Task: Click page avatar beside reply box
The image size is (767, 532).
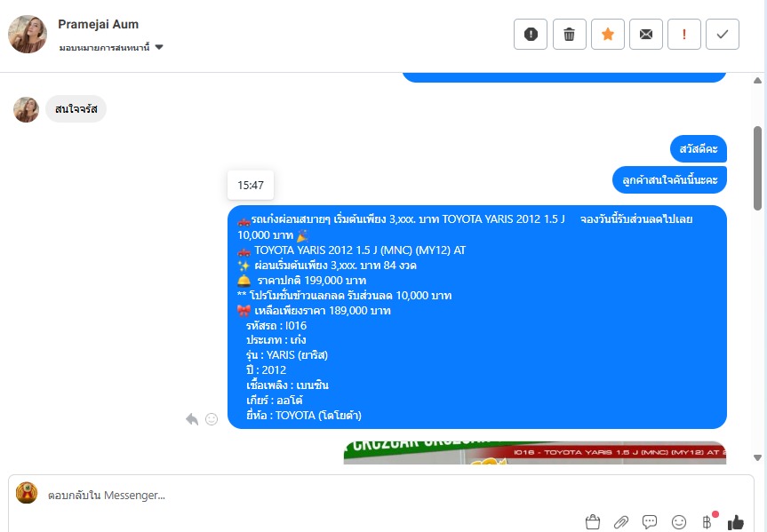Action: click(x=27, y=493)
